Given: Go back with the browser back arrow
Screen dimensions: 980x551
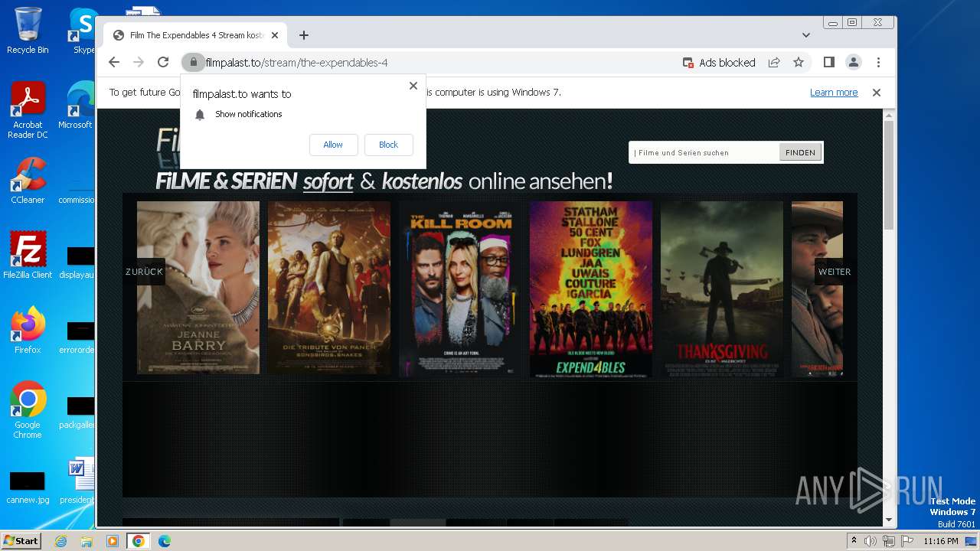Looking at the screenshot, I should coord(114,63).
